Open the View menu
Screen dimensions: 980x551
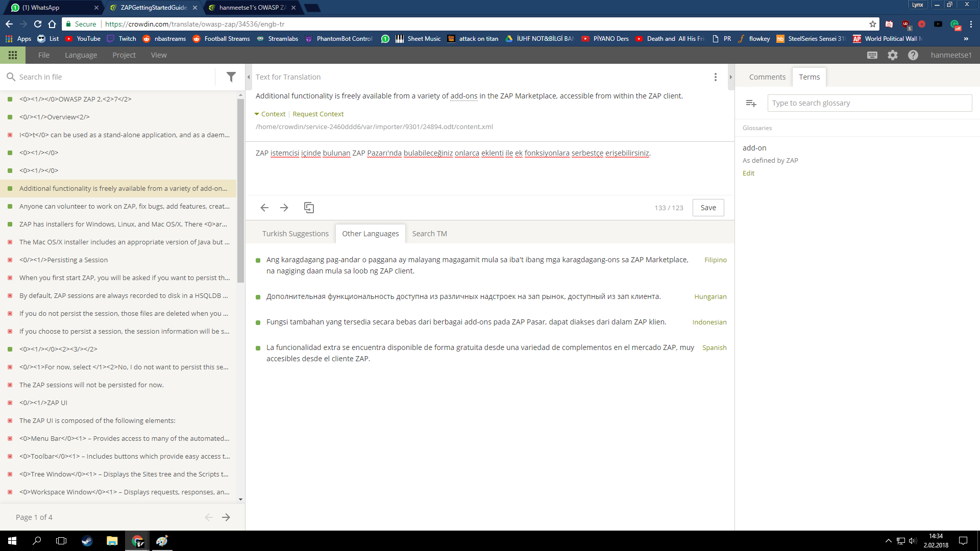159,55
